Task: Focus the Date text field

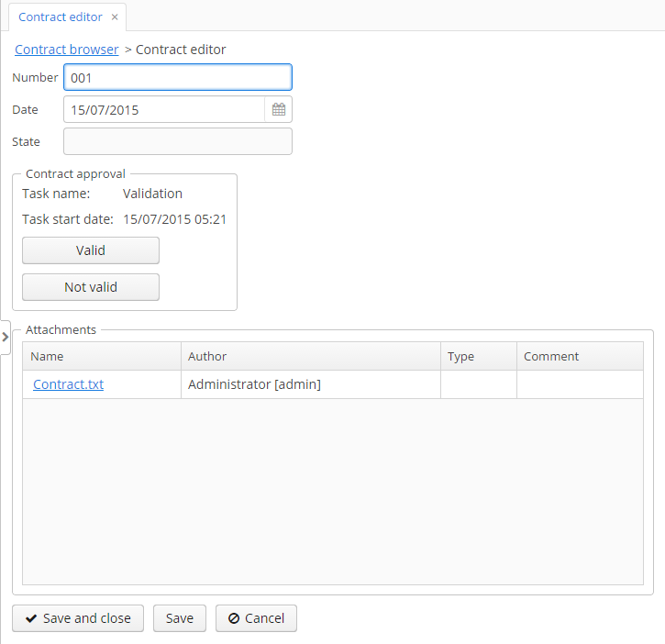Action: click(x=164, y=110)
